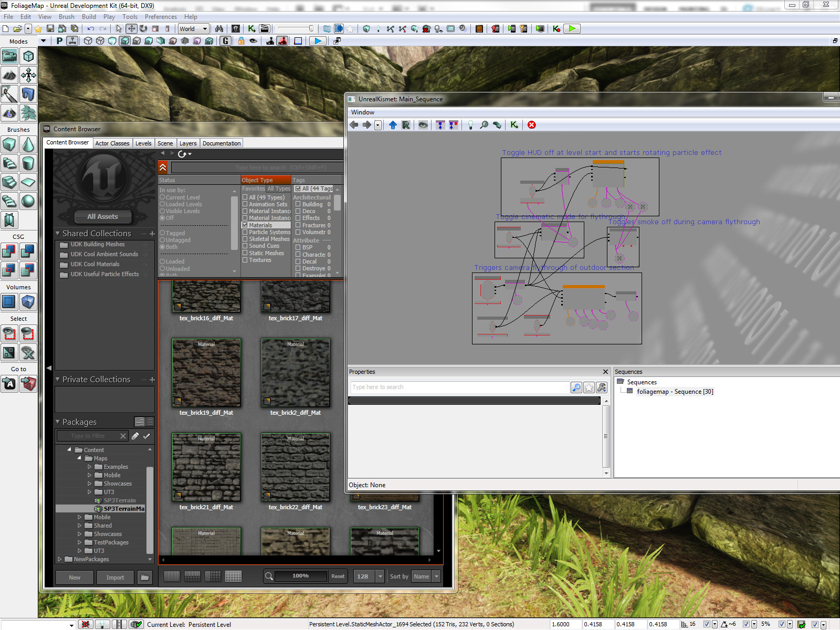Click the CSG Add button
This screenshot has height=630, width=840.
tap(9, 251)
